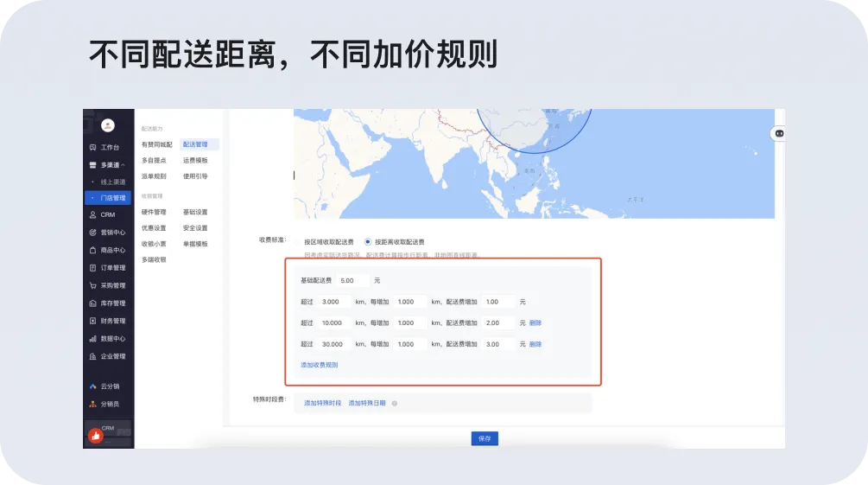Focus the fee increase 2.00 元 field
Viewport: 868px width, 485px height.
(x=498, y=323)
